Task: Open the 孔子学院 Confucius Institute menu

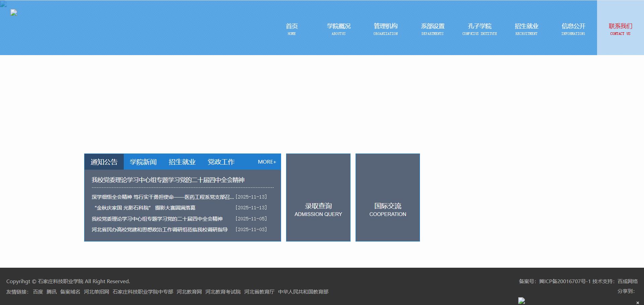Action: (480, 29)
